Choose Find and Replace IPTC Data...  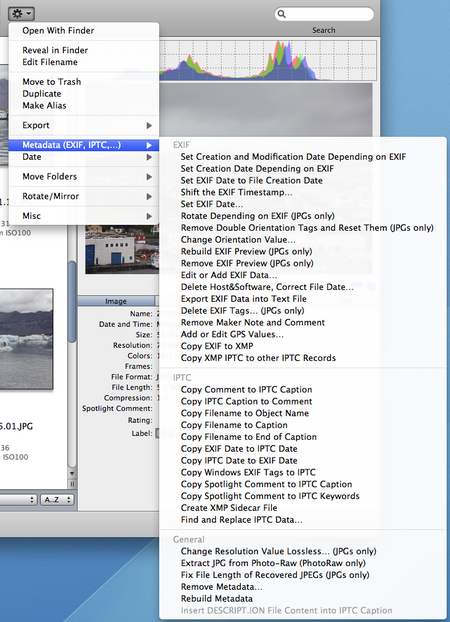pyautogui.click(x=303, y=520)
